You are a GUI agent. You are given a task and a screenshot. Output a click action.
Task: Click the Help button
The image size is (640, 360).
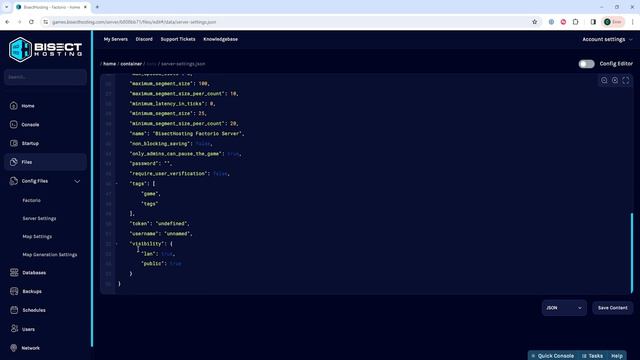[x=617, y=356]
